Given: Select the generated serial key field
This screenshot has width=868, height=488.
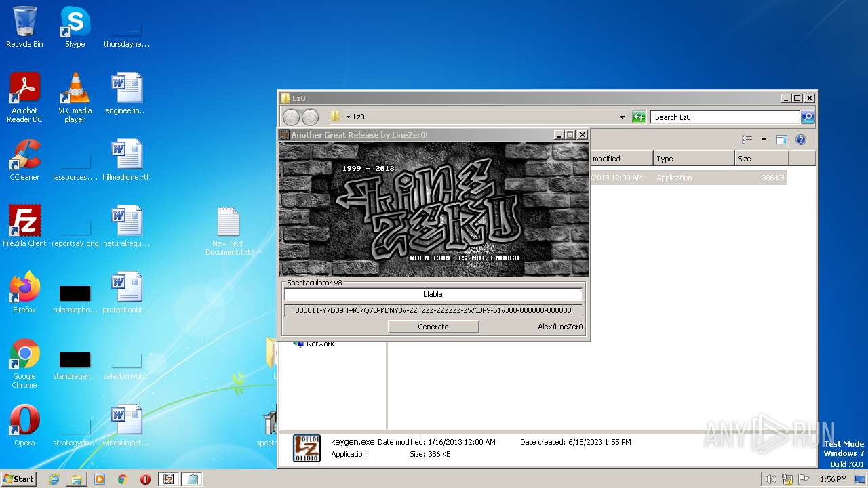Looking at the screenshot, I should (433, 310).
